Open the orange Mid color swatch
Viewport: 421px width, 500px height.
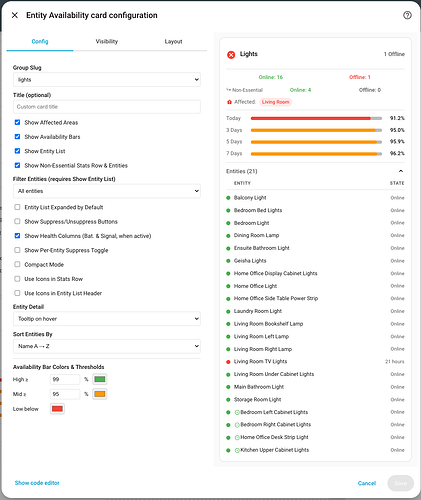click(x=100, y=394)
